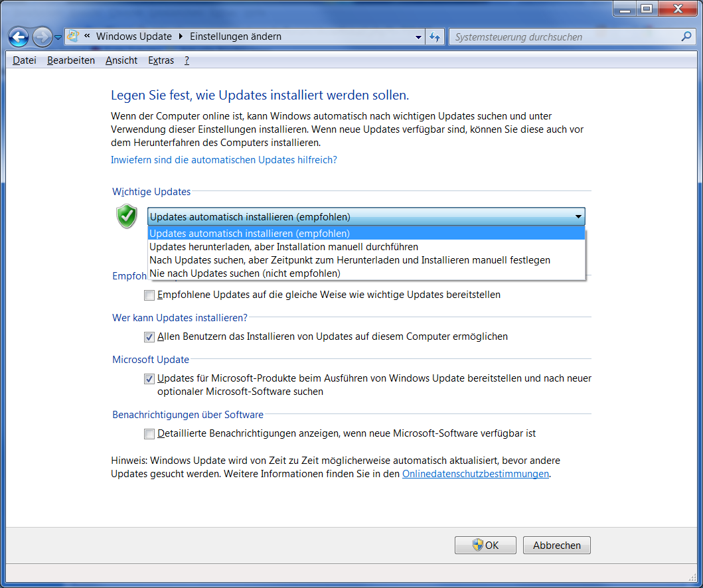703x588 pixels.
Task: Click the double chevron in address bar
Action: (87, 36)
